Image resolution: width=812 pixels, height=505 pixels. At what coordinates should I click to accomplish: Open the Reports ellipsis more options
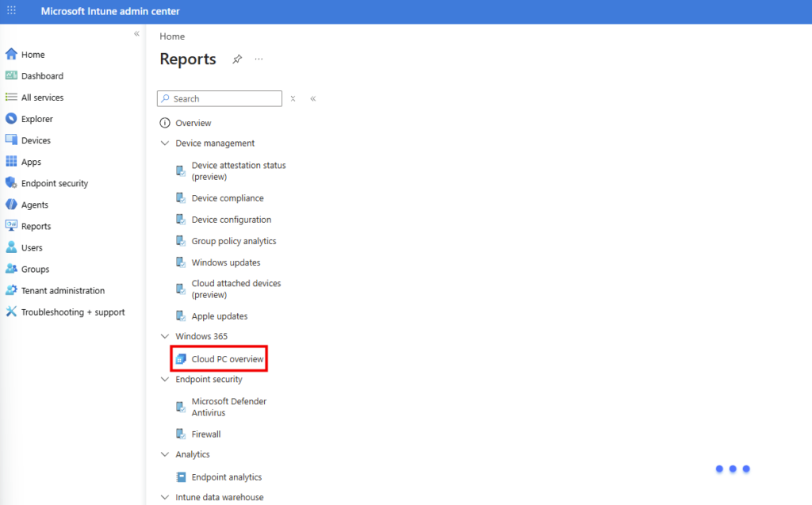(259, 59)
